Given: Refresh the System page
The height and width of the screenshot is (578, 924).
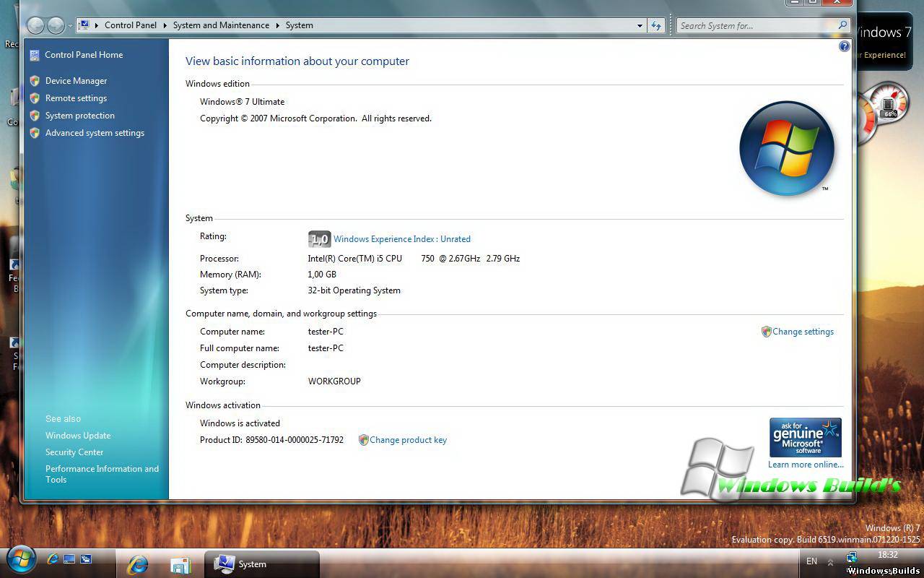Looking at the screenshot, I should (x=655, y=25).
